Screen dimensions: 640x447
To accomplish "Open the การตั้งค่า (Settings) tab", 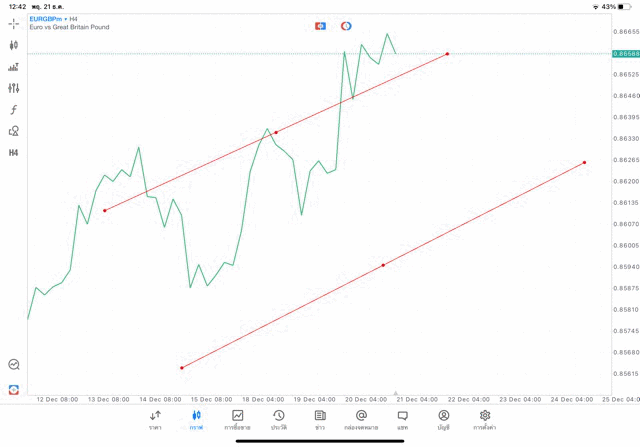I will [485, 419].
